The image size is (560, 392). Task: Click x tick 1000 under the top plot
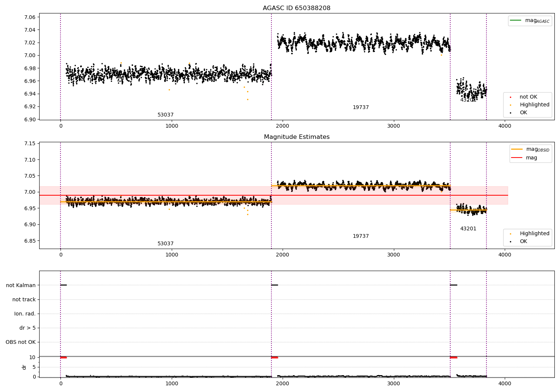172,126
